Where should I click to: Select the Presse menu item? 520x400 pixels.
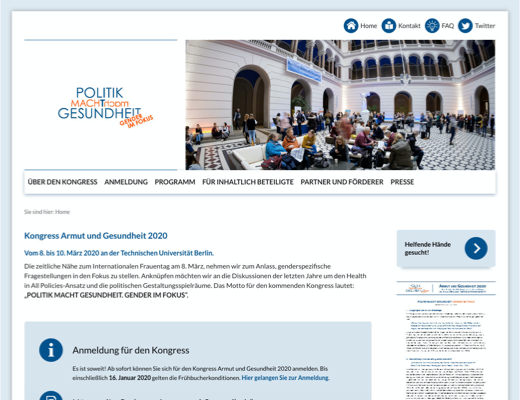click(x=402, y=182)
